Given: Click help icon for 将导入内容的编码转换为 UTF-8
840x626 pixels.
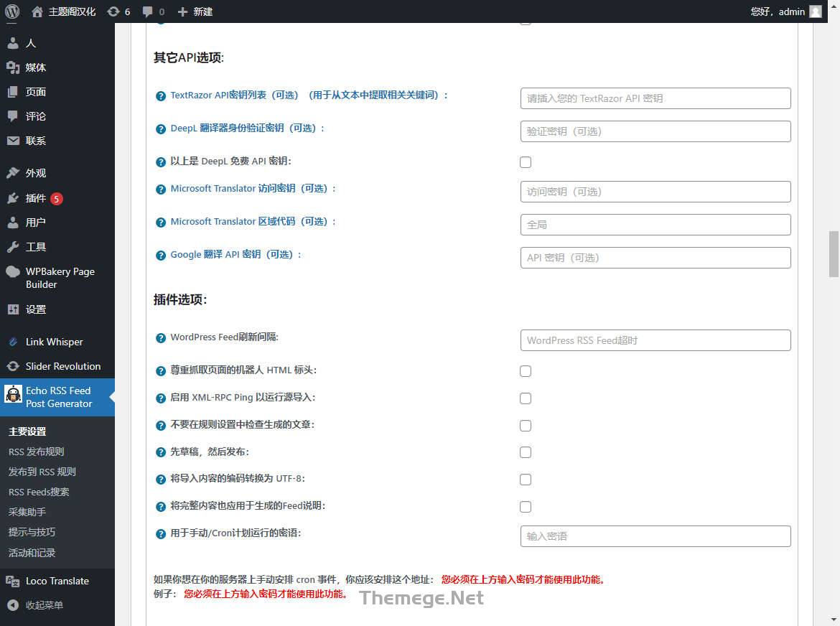Looking at the screenshot, I should 160,480.
